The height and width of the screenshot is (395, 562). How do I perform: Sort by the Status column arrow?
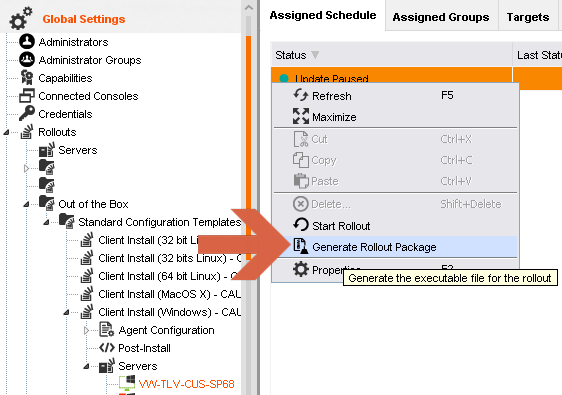point(315,54)
